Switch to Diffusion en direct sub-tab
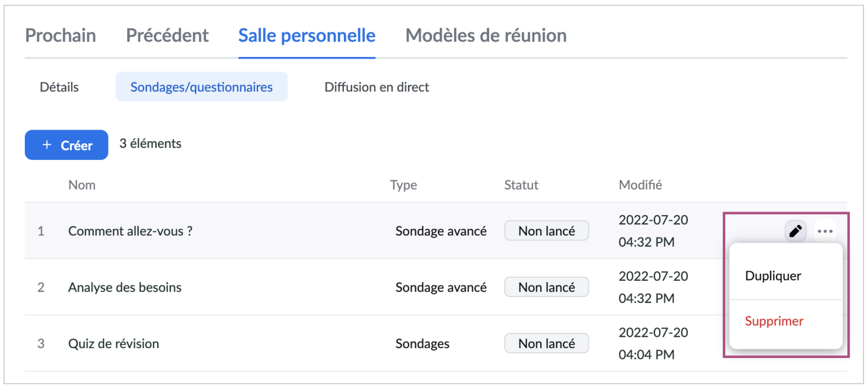868x389 pixels. coord(377,87)
